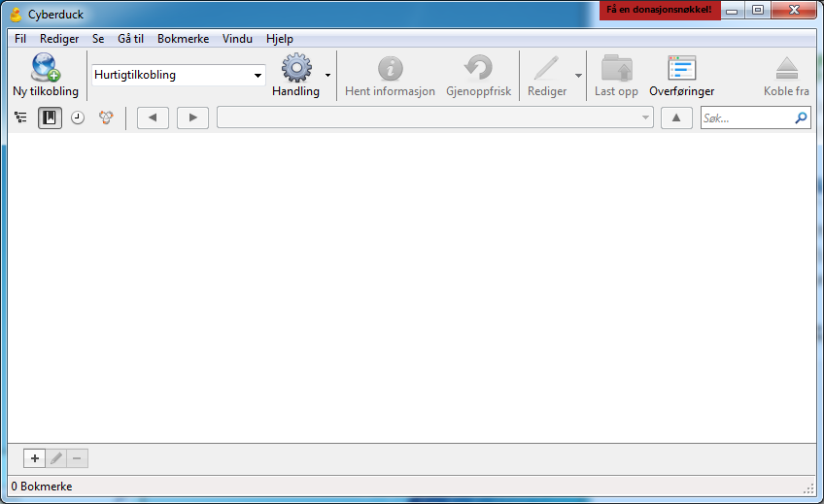The image size is (824, 504).
Task: Close the Cyberduck window
Action: point(794,10)
